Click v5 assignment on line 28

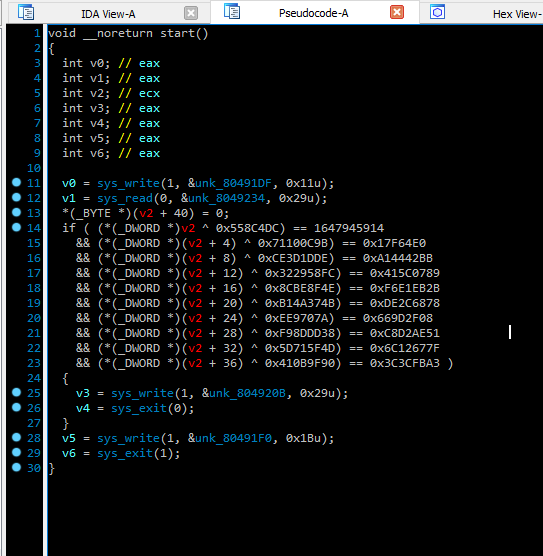pyautogui.click(x=69, y=439)
